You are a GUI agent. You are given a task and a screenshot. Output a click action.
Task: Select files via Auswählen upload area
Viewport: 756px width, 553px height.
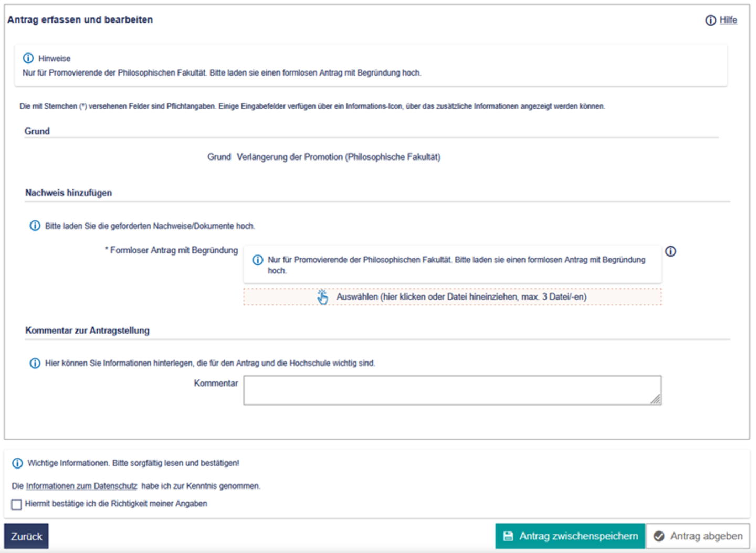(452, 296)
